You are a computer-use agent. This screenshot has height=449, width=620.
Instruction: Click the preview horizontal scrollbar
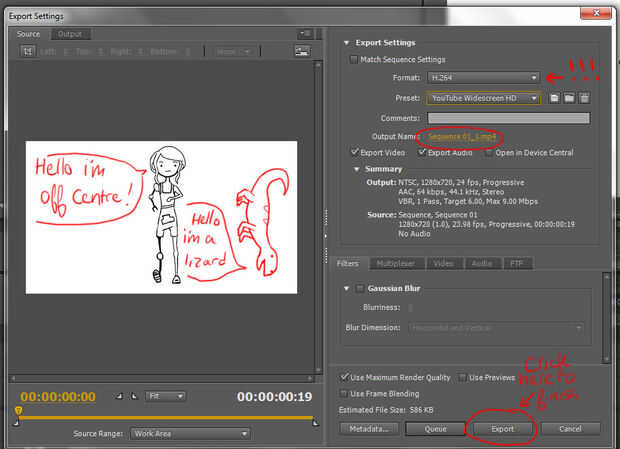tap(162, 379)
